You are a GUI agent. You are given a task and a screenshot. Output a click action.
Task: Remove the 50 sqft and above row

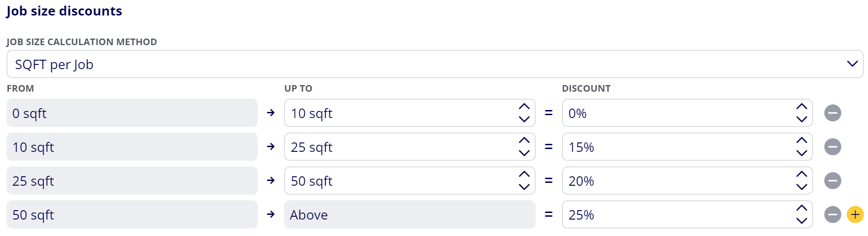click(x=832, y=214)
